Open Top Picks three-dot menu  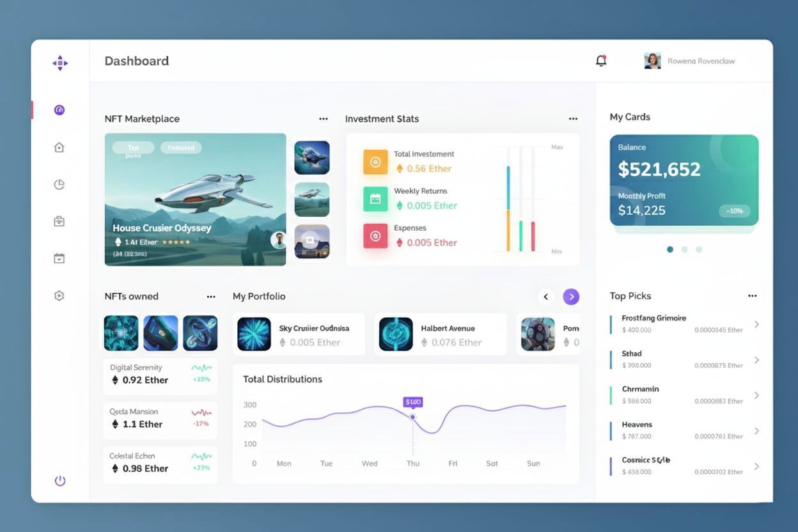(752, 296)
